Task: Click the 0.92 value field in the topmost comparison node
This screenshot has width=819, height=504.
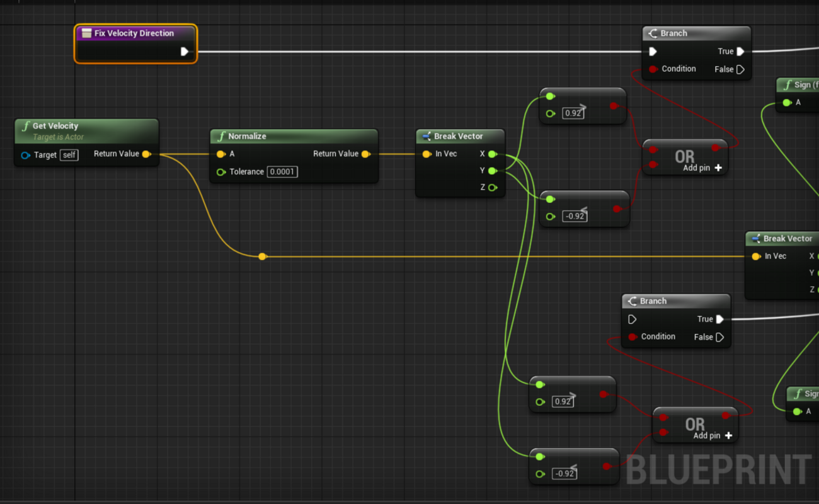Action: 573,113
